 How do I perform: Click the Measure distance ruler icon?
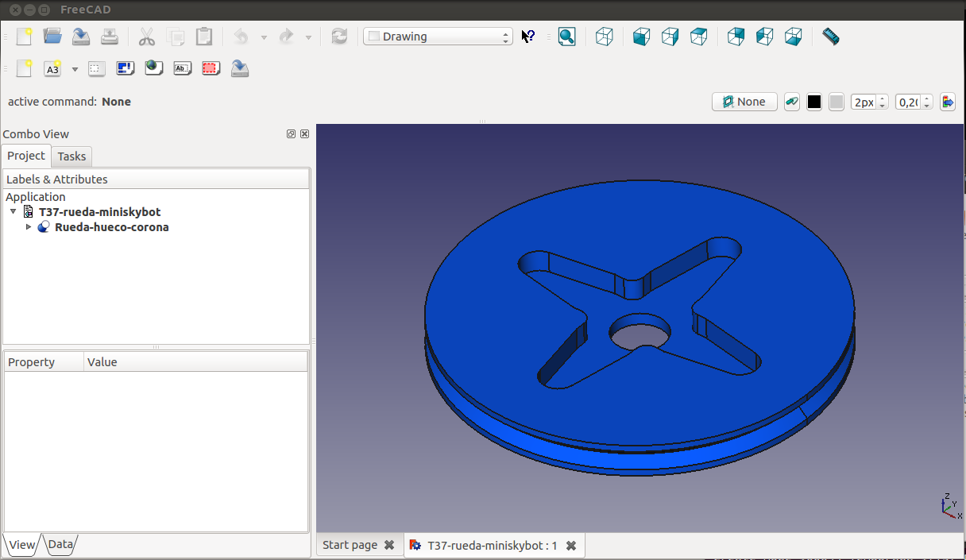point(831,37)
